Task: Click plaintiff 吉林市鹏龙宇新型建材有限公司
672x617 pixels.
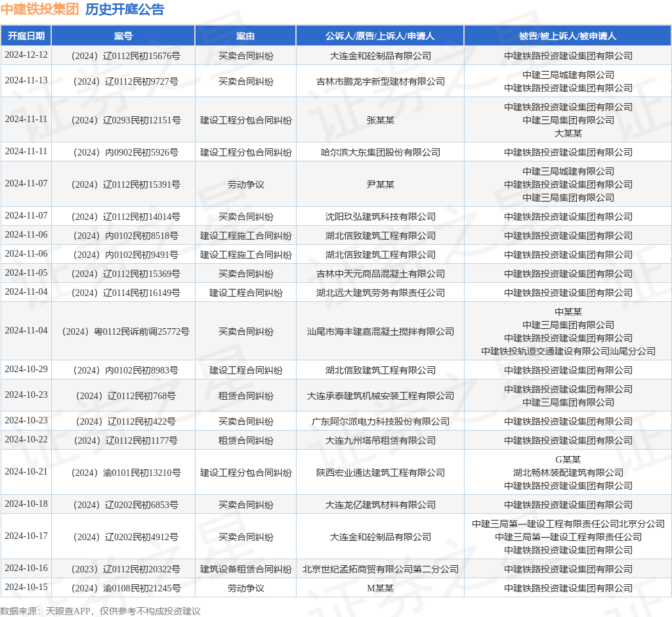Action: (x=381, y=81)
